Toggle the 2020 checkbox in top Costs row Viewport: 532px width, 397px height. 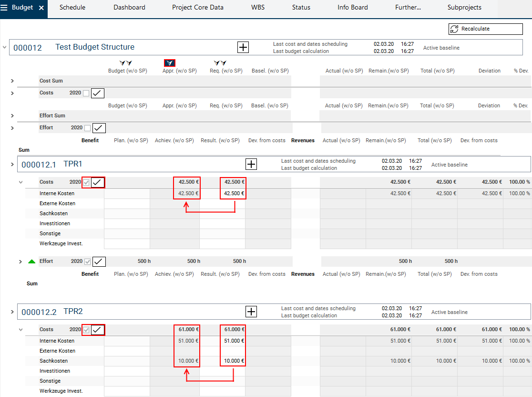click(x=86, y=93)
